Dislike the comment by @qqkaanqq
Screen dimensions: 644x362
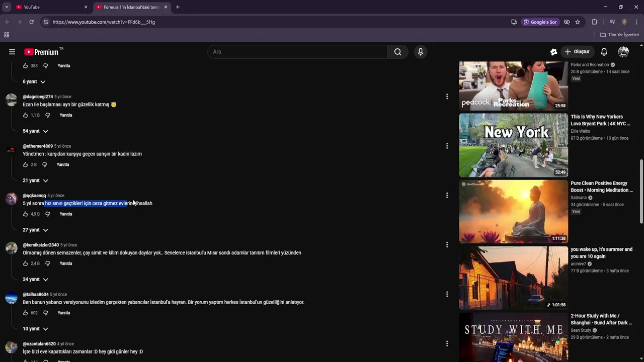pyautogui.click(x=48, y=214)
